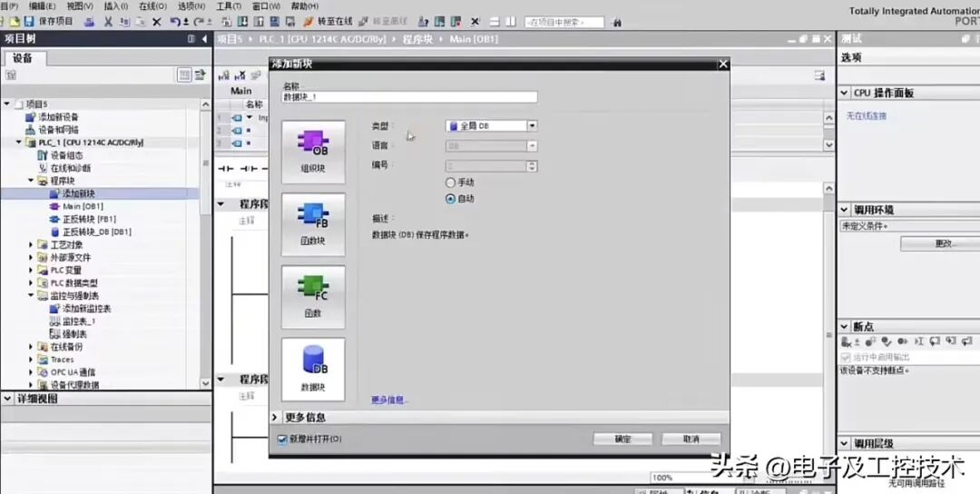This screenshot has width=980, height=494.
Task: Click the cut scissors icon in toolbar
Action: [108, 22]
